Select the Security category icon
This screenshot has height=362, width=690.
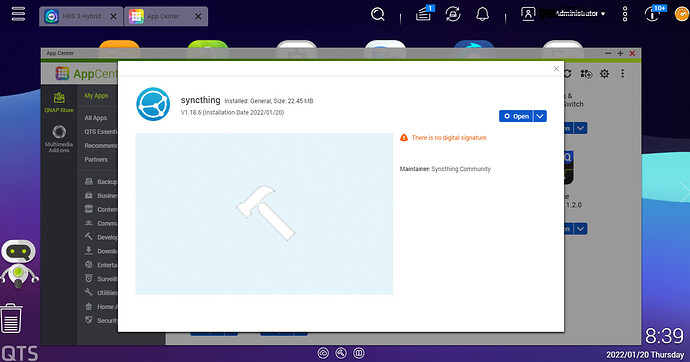[88, 320]
